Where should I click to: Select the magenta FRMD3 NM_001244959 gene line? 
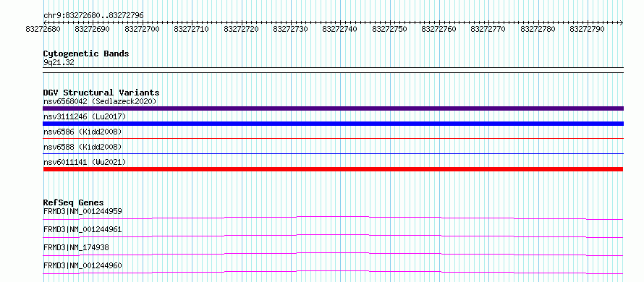(333, 218)
